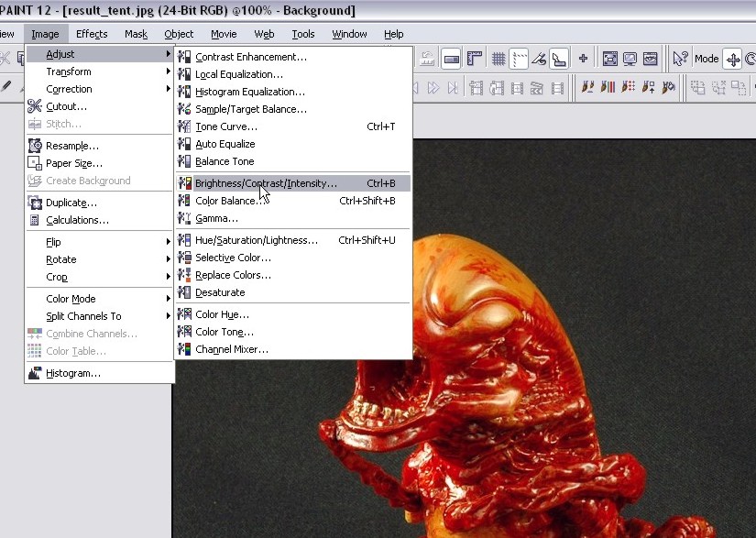This screenshot has width=756, height=538.
Task: Apply Auto Equalize
Action: click(x=293, y=144)
